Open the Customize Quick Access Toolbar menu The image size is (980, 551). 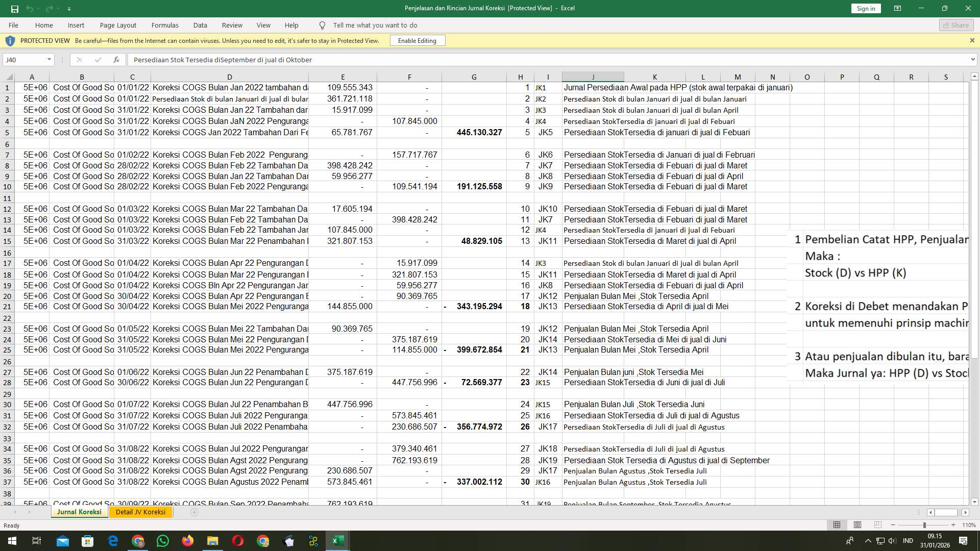pyautogui.click(x=69, y=9)
